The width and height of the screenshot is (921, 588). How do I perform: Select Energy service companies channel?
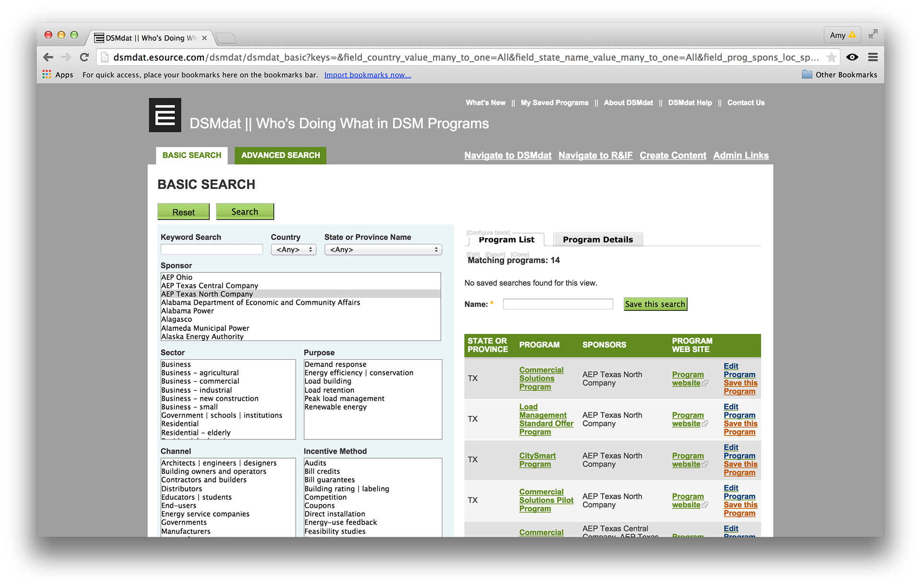click(228, 514)
